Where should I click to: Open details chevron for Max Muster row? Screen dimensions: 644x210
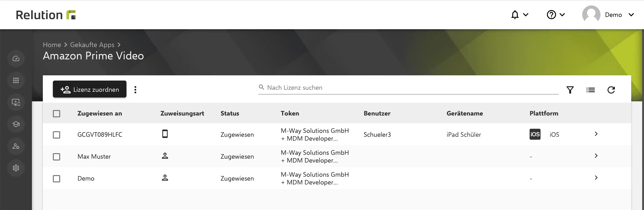[x=596, y=156]
